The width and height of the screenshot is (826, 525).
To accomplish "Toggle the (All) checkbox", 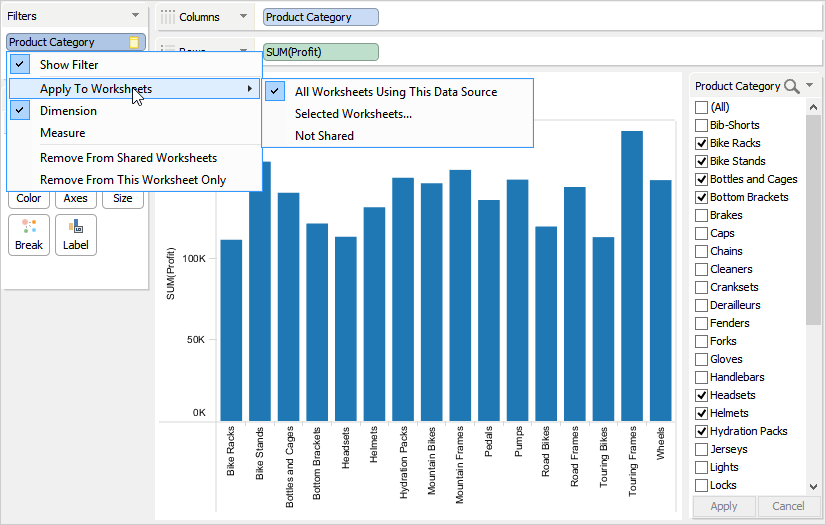I will [701, 107].
